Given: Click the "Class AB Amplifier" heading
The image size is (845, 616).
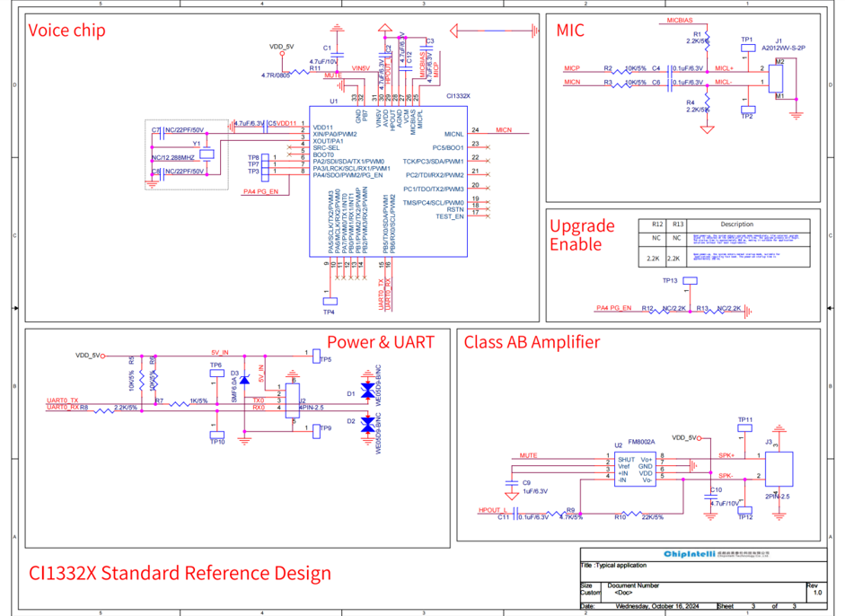Looking at the screenshot, I should coord(532,342).
